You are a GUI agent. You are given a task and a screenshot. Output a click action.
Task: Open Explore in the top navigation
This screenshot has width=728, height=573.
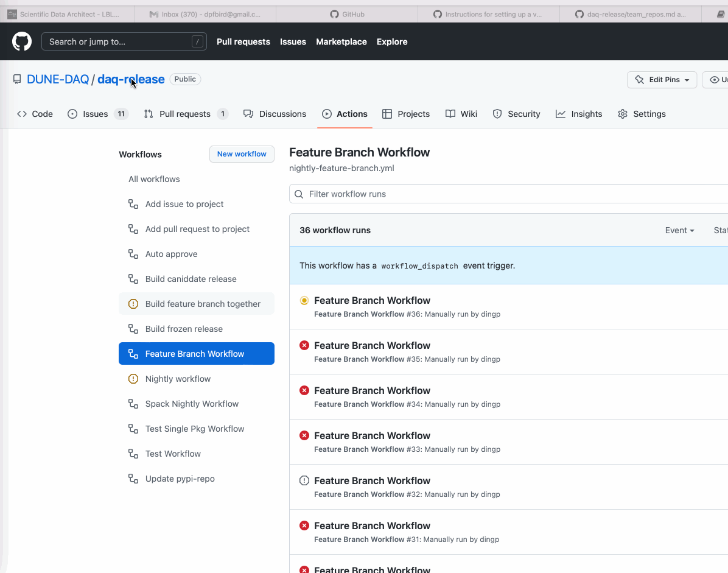[392, 42]
